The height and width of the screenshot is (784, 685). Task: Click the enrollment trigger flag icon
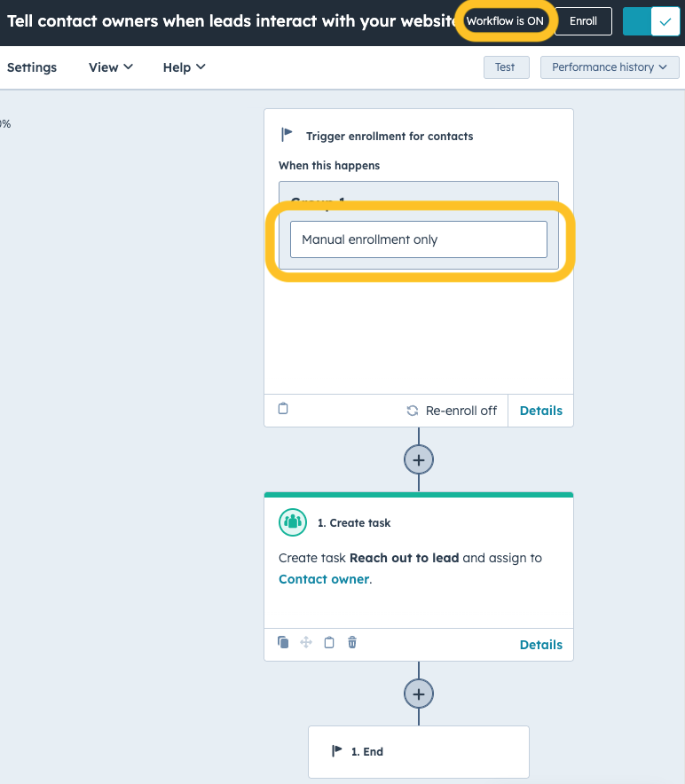click(287, 135)
